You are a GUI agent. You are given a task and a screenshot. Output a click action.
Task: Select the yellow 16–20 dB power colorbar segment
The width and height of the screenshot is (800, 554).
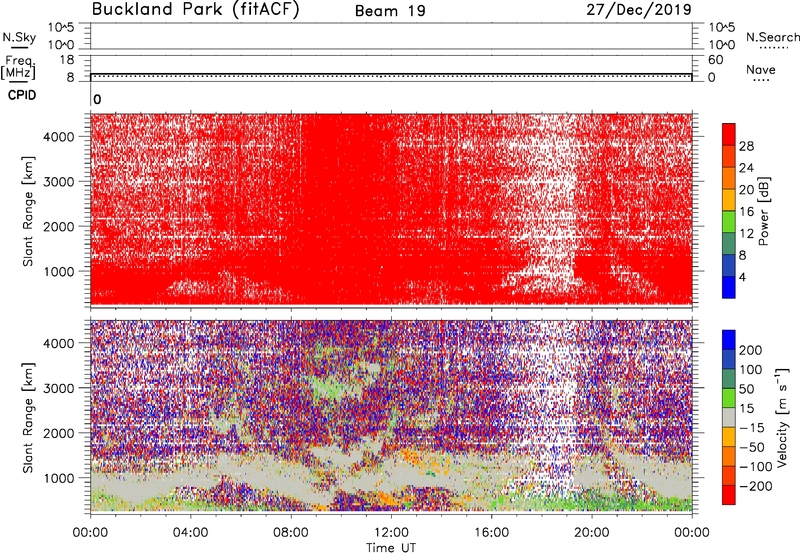coord(729,200)
